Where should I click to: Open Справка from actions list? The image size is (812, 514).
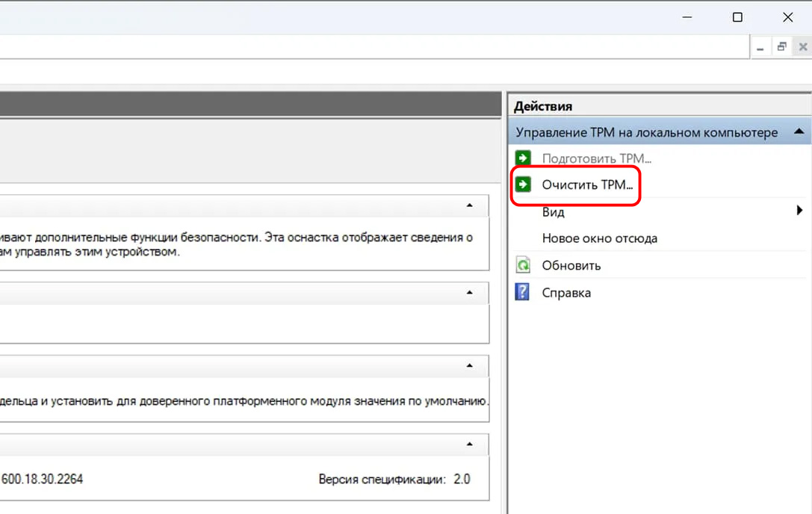pos(566,293)
